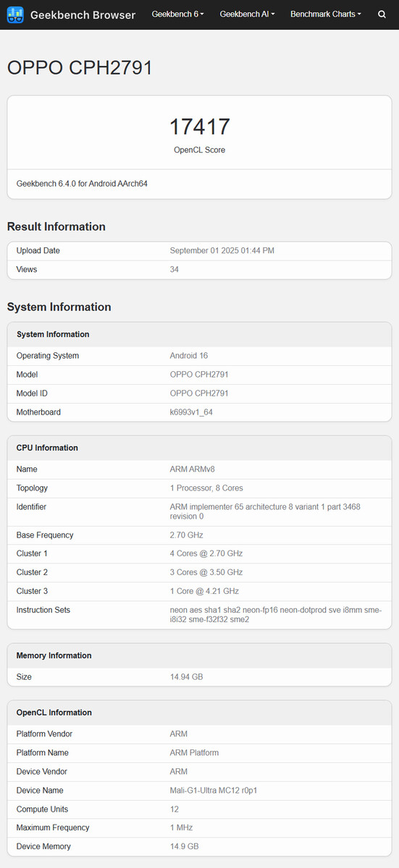This screenshot has width=399, height=868.
Task: Click the Model value OPPO CPH2791
Action: [x=199, y=374]
